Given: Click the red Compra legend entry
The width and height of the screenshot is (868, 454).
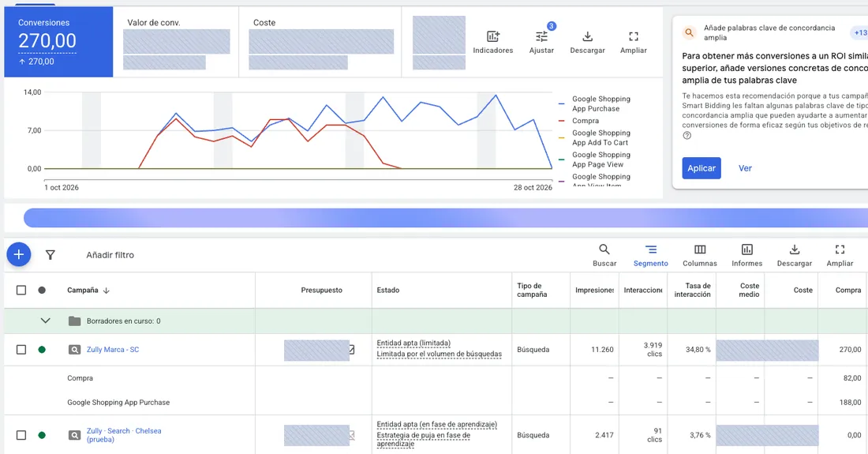Looking at the screenshot, I should point(579,121).
